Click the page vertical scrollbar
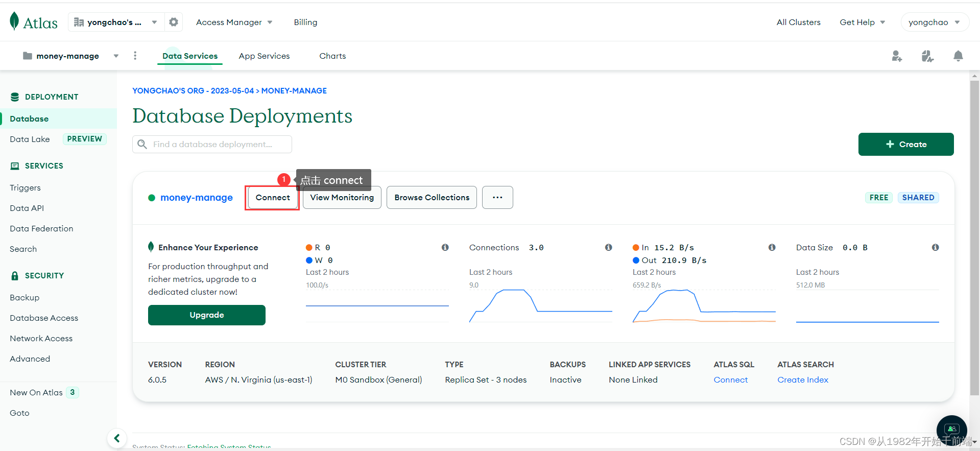Viewport: 980px width, 451px height. coord(974,238)
